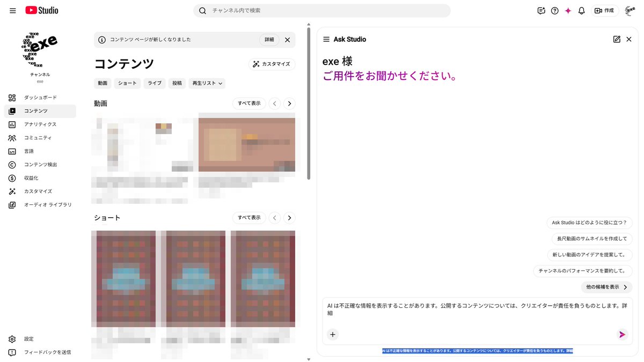Open the notifications bell
Screen dimensions: 644x362
coord(581,11)
